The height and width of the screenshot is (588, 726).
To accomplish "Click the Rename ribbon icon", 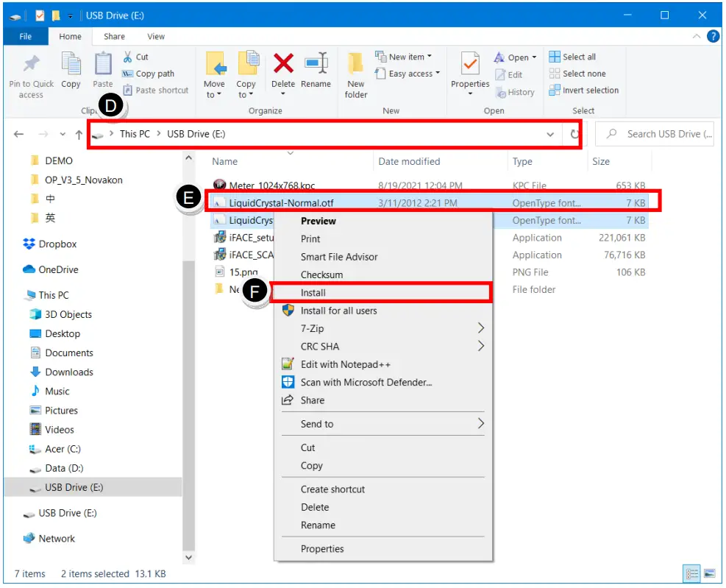I will [x=316, y=63].
